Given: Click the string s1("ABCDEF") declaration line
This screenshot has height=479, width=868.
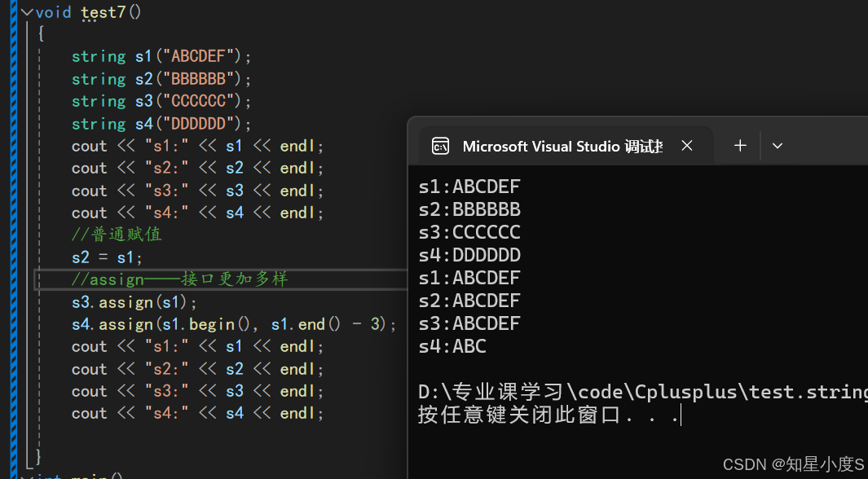Looking at the screenshot, I should click(x=161, y=56).
